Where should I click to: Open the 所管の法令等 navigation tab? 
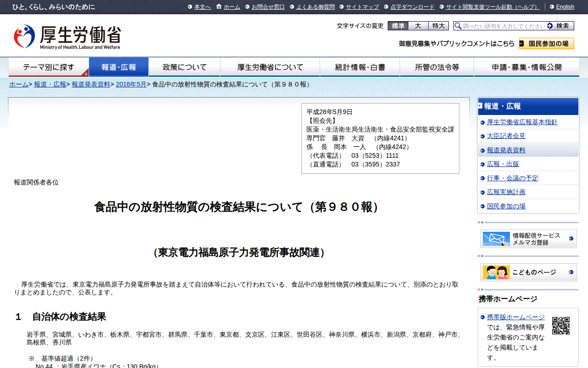pyautogui.click(x=437, y=67)
